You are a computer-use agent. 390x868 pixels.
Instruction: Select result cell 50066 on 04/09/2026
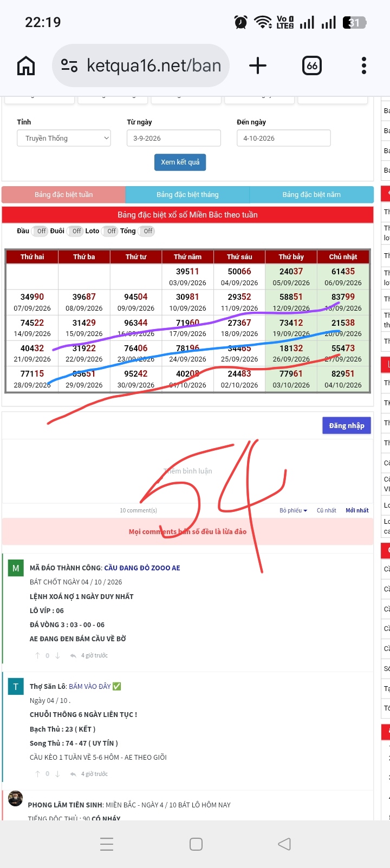239,277
